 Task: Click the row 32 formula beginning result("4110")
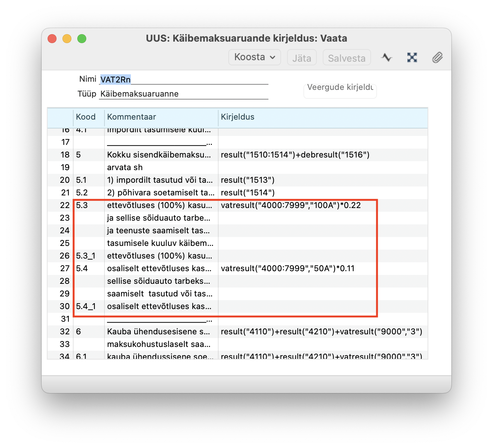(322, 332)
